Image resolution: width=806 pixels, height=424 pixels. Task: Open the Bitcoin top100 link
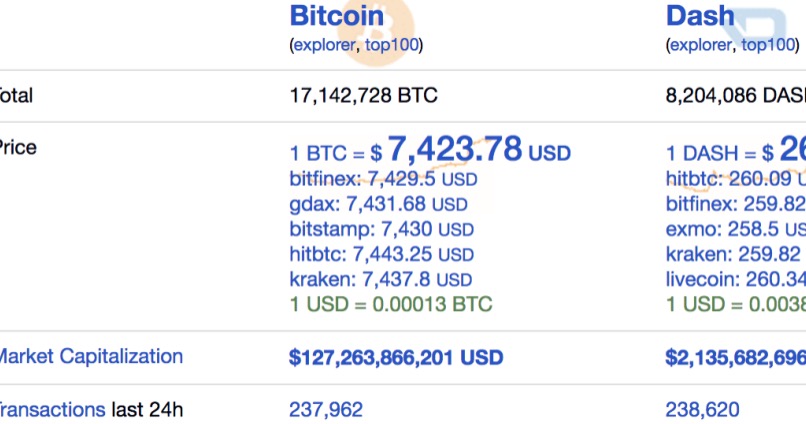(x=392, y=45)
